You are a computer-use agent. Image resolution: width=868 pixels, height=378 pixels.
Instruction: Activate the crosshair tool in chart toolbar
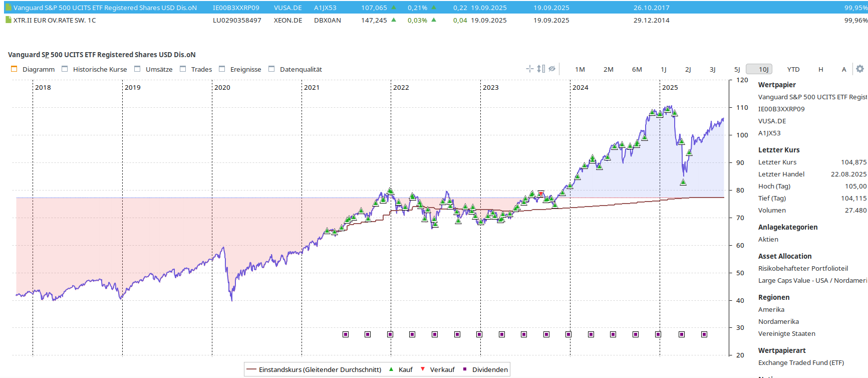[529, 69]
